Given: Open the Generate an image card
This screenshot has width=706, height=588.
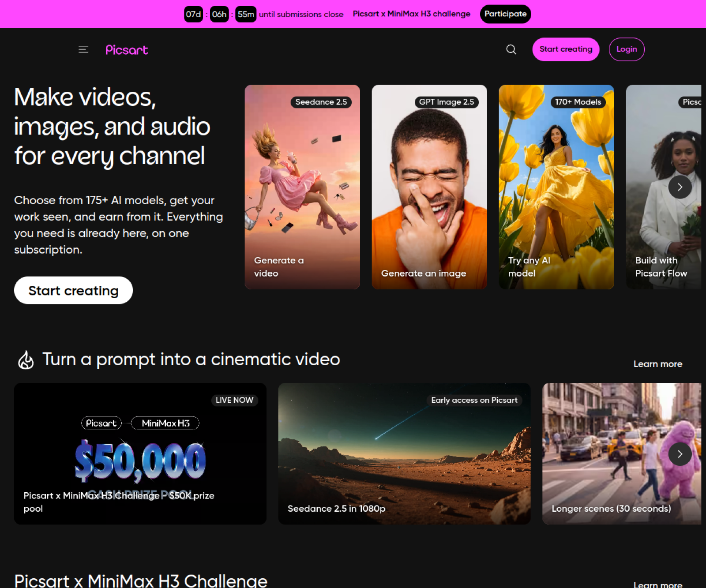Looking at the screenshot, I should click(x=429, y=187).
